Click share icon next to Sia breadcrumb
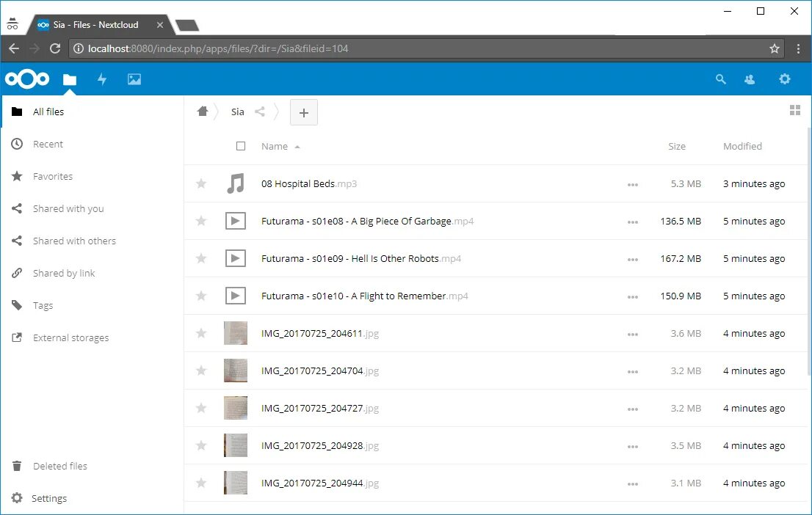Screen dimensions: 812x515 [x=259, y=112]
